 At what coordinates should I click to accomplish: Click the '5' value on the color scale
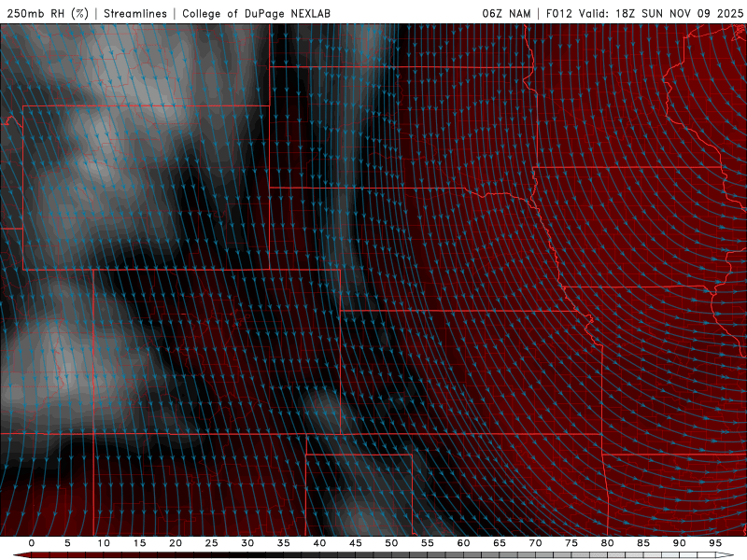(x=67, y=543)
